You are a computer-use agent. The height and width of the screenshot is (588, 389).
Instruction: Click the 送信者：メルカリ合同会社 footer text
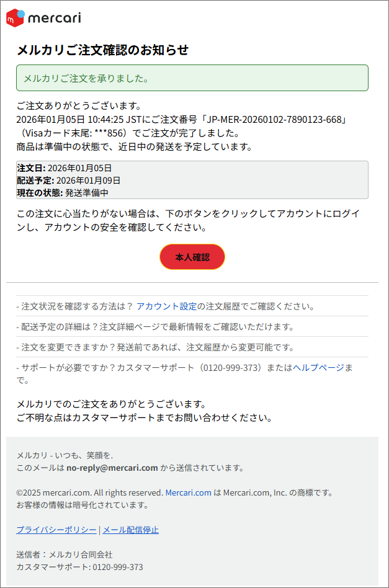pyautogui.click(x=65, y=555)
